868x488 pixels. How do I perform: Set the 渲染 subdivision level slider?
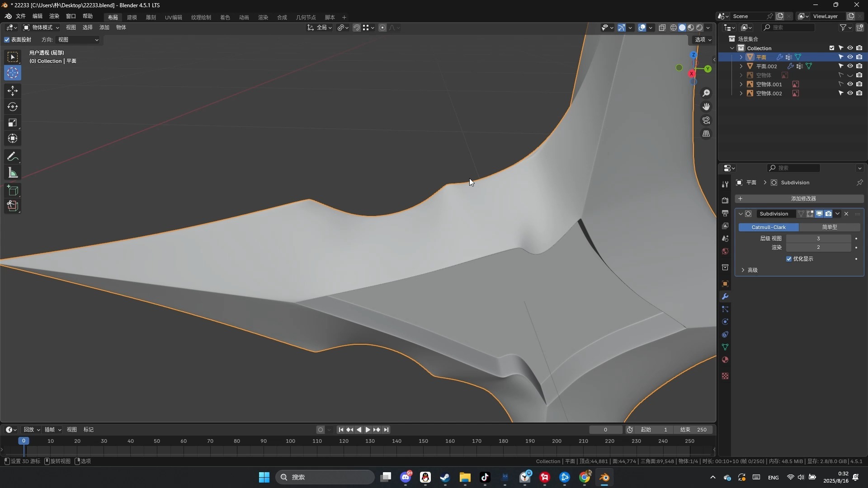click(x=819, y=247)
